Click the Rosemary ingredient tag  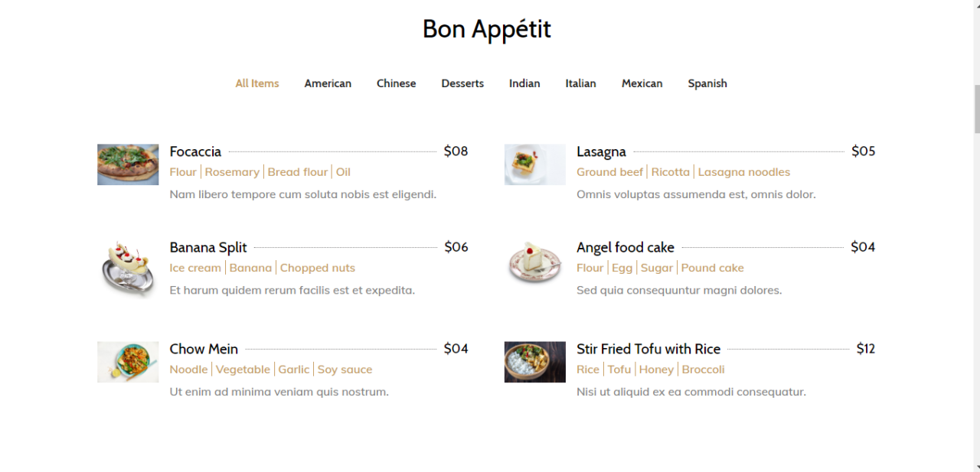(232, 171)
